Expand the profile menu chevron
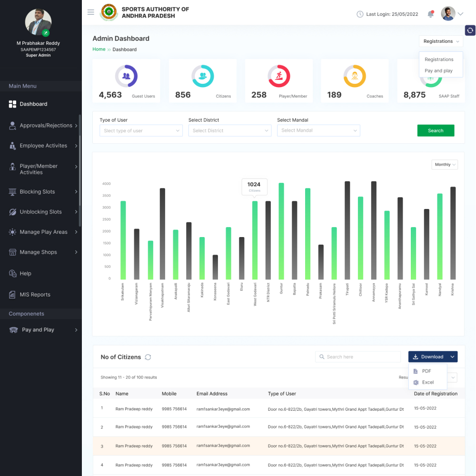This screenshot has height=476, width=476. (460, 14)
